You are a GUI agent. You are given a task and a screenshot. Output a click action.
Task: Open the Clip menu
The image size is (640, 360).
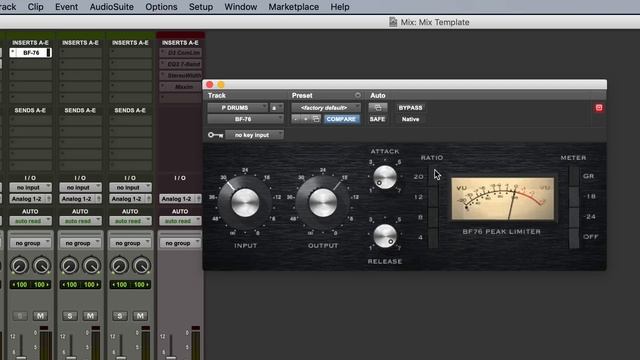36,7
